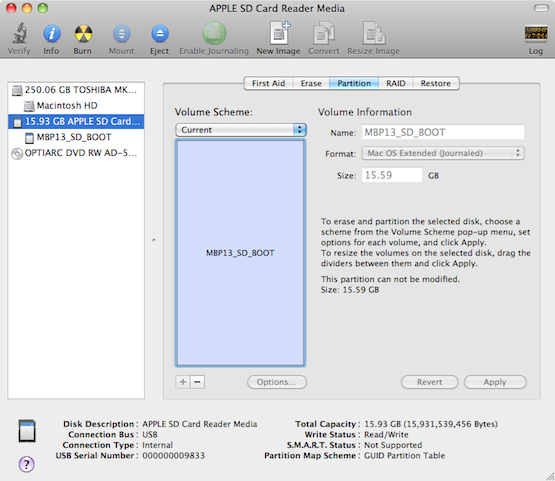Add a partition with plus button

183,382
